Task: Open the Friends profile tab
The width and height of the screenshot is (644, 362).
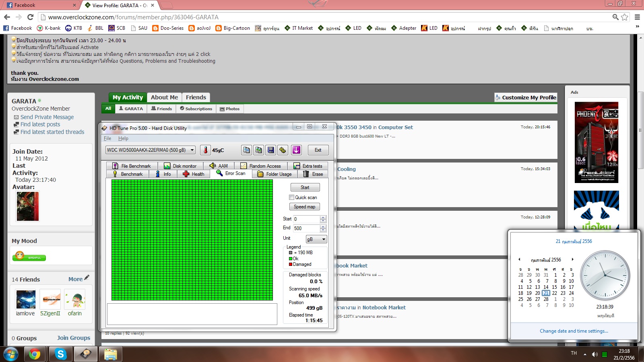Action: [x=196, y=97]
